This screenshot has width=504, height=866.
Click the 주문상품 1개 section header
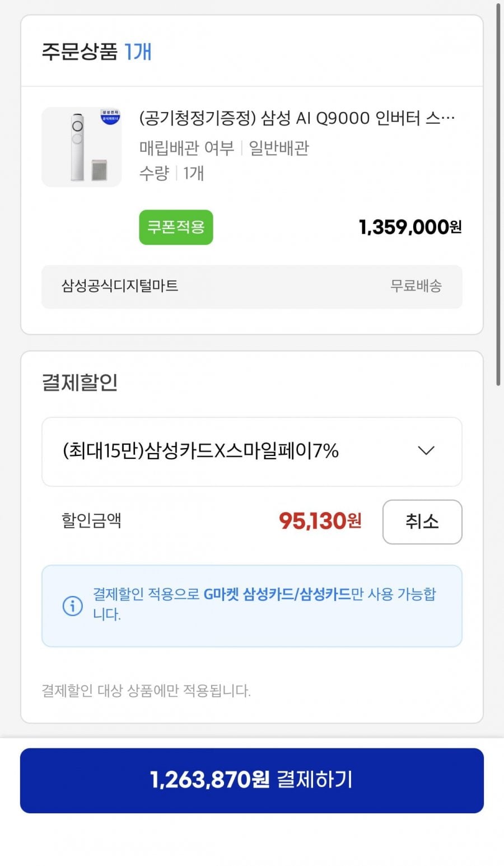coord(97,52)
